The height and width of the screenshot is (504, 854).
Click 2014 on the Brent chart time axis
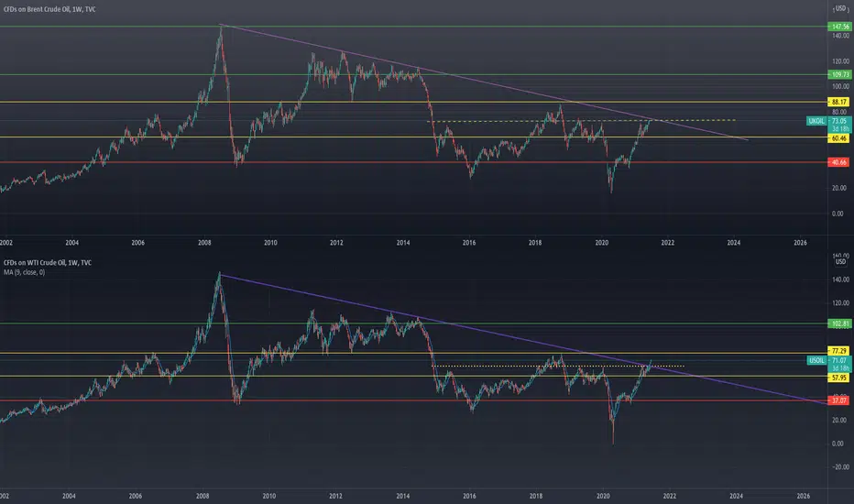pyautogui.click(x=403, y=243)
